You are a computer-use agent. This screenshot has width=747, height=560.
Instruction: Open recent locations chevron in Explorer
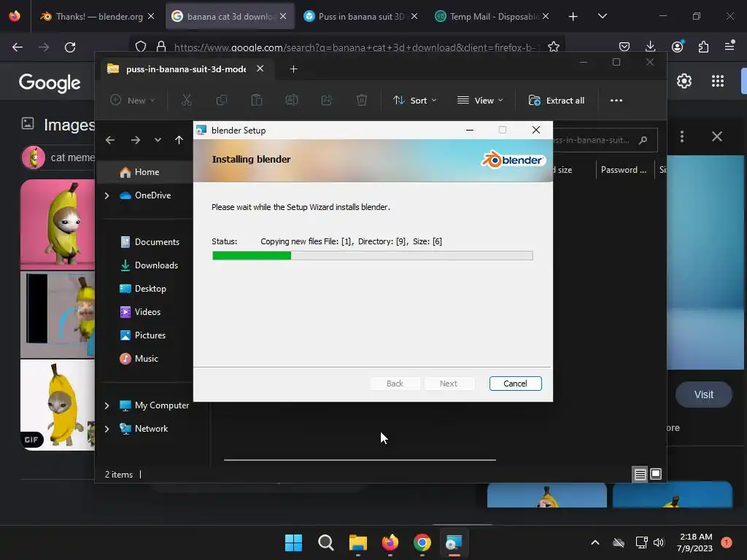click(158, 140)
